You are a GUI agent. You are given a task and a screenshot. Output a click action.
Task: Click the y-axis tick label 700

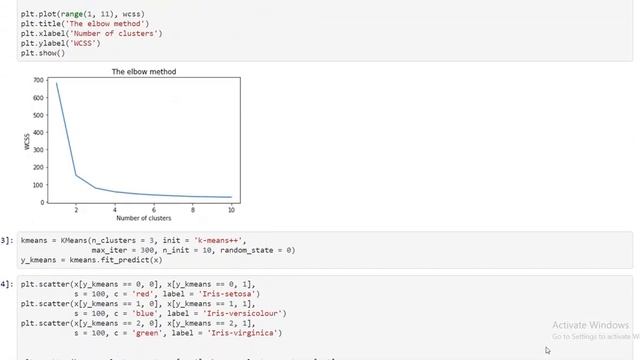click(38, 80)
